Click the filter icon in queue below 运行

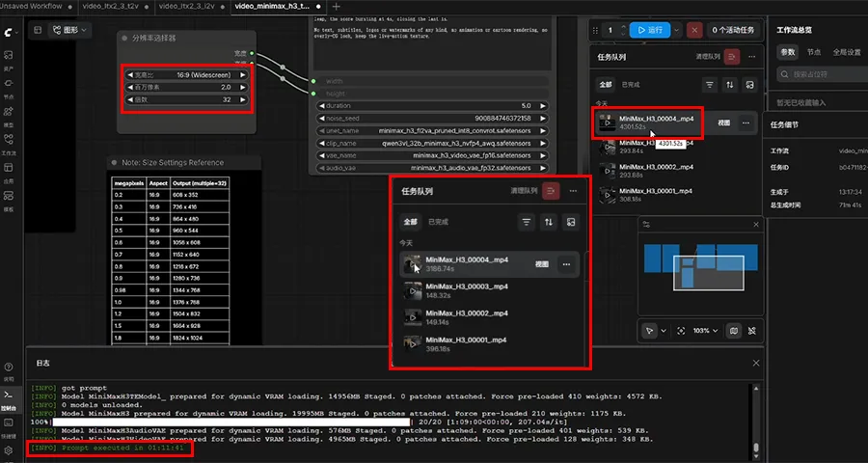pyautogui.click(x=710, y=85)
